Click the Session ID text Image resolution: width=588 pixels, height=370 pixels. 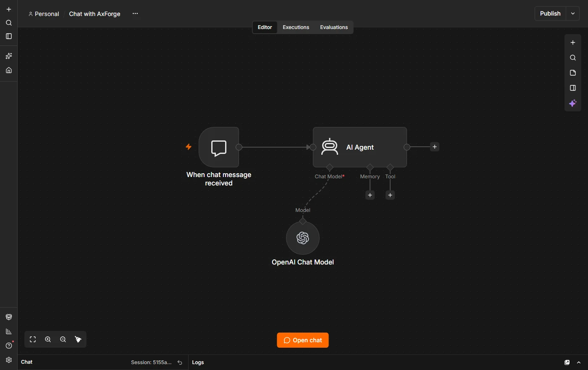[151, 362]
